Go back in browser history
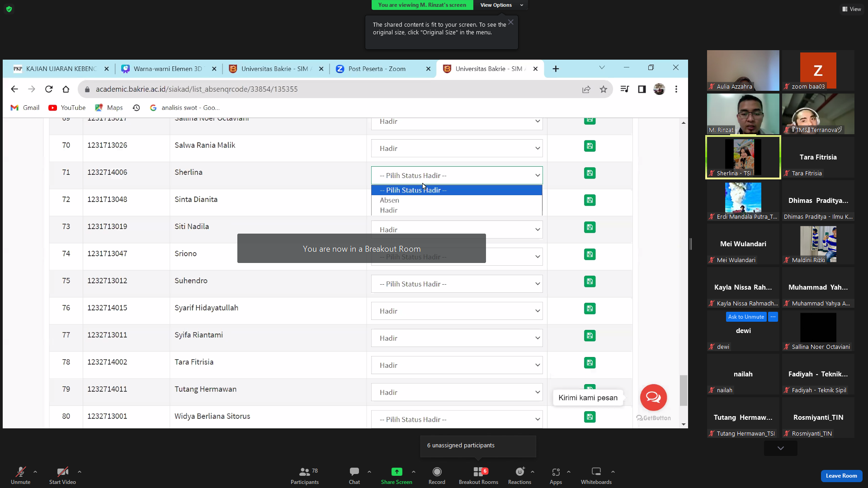The image size is (868, 488). (x=14, y=89)
